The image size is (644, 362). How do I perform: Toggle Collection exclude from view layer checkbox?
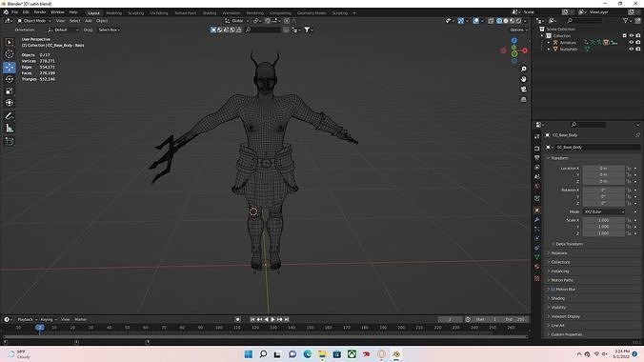625,36
